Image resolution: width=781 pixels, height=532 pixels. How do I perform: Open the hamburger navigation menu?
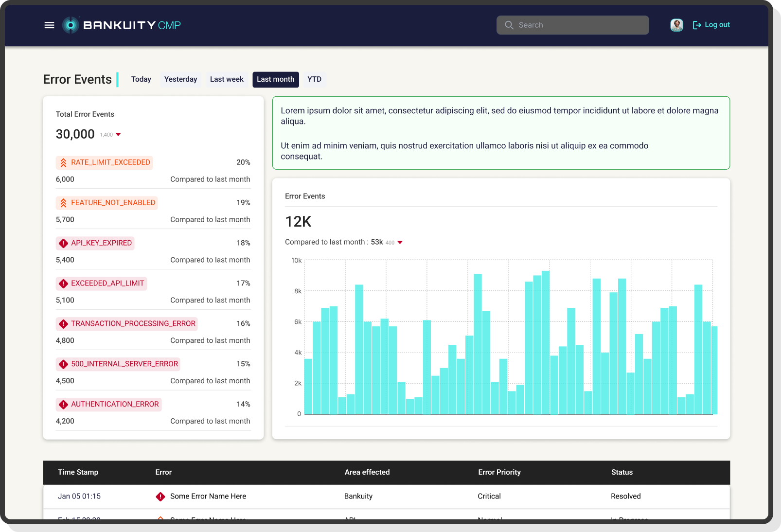(x=49, y=25)
